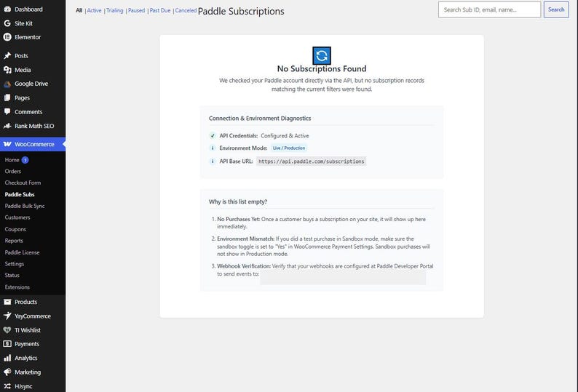Click the api.paddle.com subscriptions URL

pos(311,161)
